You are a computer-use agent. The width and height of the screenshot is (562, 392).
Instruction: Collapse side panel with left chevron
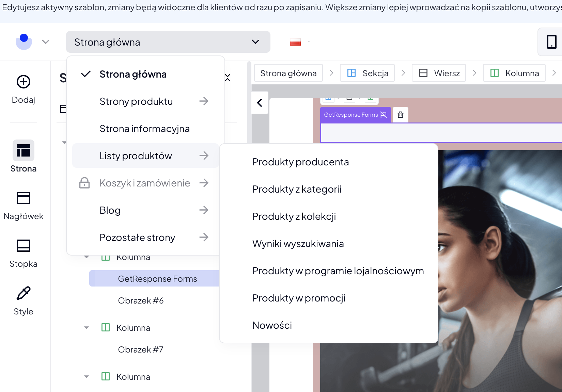[260, 103]
